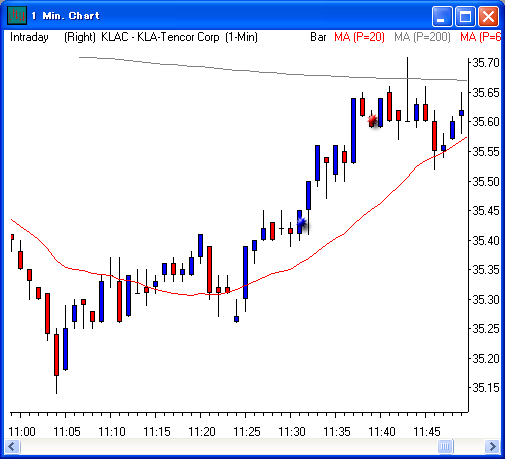Close the 1 Min. Chart window
Screen dimensions: 505x459
(x=488, y=16)
